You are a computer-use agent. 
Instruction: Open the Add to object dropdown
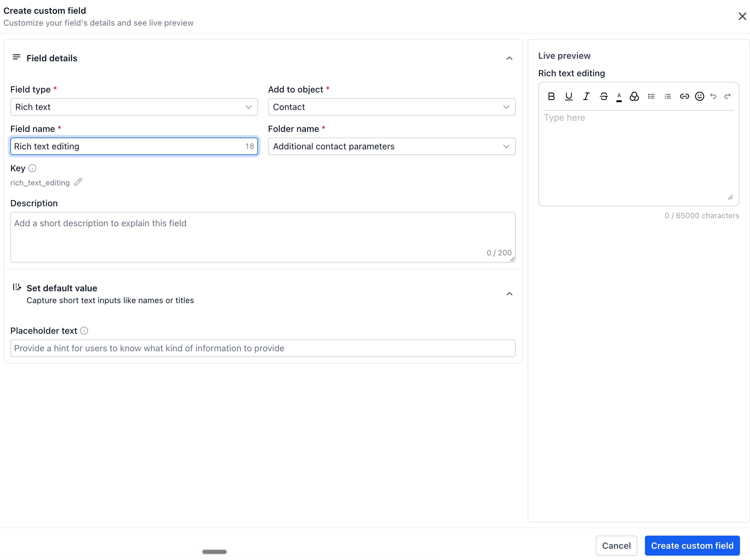tap(392, 107)
